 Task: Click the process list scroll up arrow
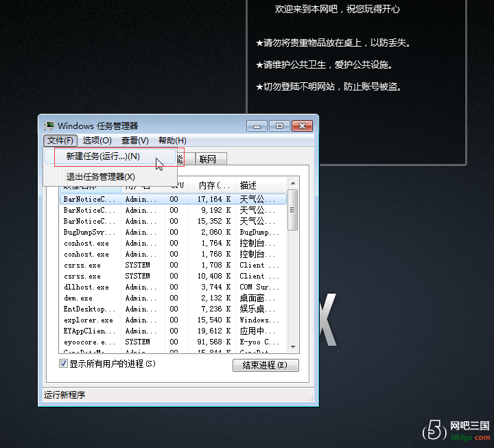pyautogui.click(x=293, y=183)
